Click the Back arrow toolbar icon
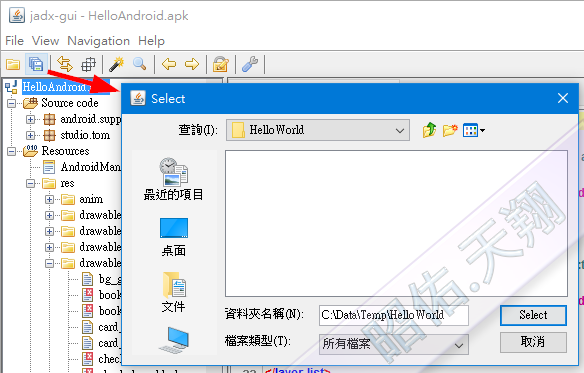584x373 pixels. point(169,64)
